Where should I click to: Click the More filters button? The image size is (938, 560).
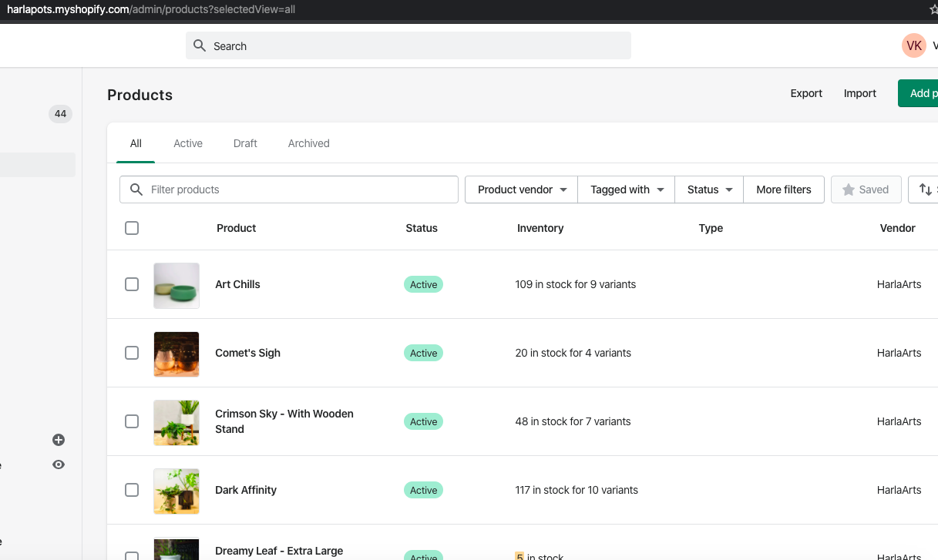pyautogui.click(x=783, y=189)
